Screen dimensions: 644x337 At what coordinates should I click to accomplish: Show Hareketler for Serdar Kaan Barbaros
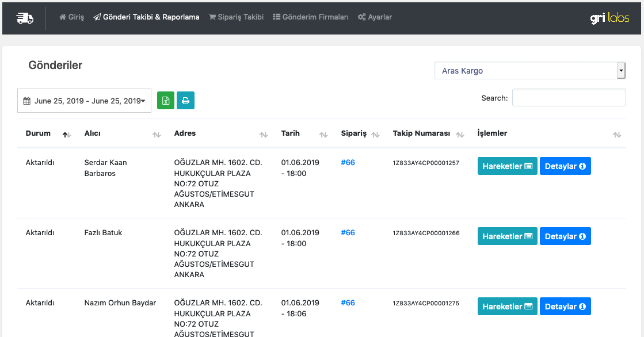[507, 166]
